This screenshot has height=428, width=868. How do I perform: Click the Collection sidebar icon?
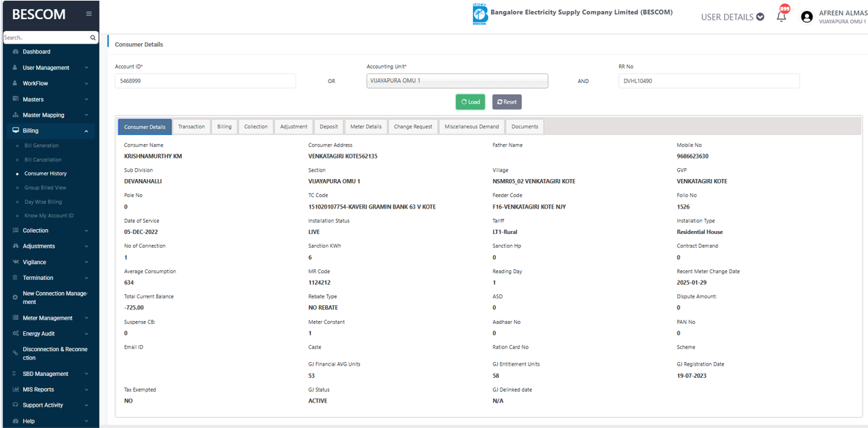pos(15,230)
